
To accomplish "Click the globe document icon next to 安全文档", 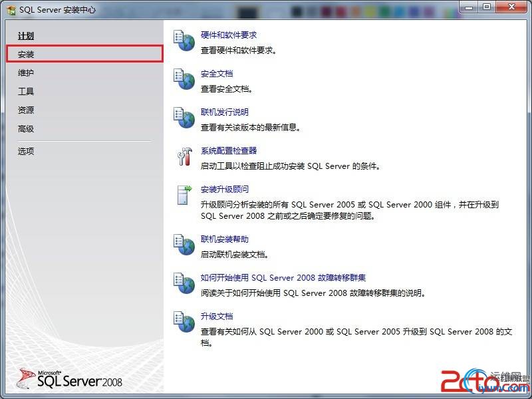I will (184, 79).
